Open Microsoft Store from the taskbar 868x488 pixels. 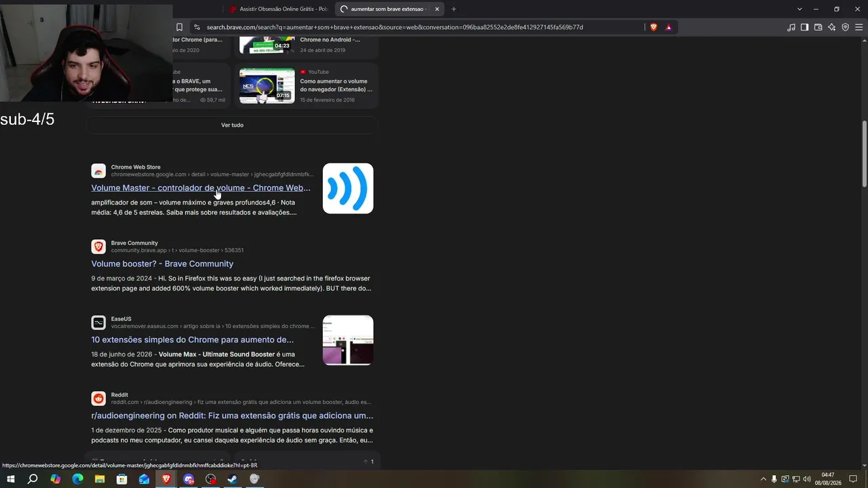(x=122, y=479)
